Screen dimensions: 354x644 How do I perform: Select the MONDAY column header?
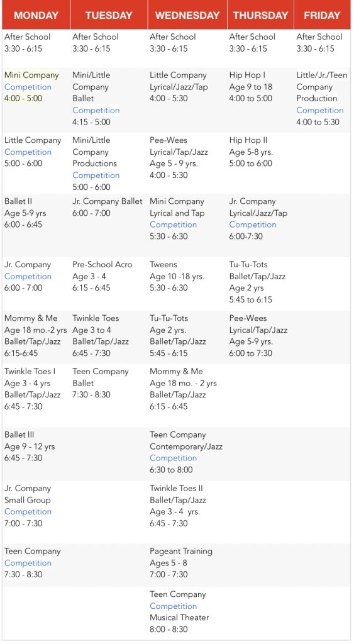(36, 15)
